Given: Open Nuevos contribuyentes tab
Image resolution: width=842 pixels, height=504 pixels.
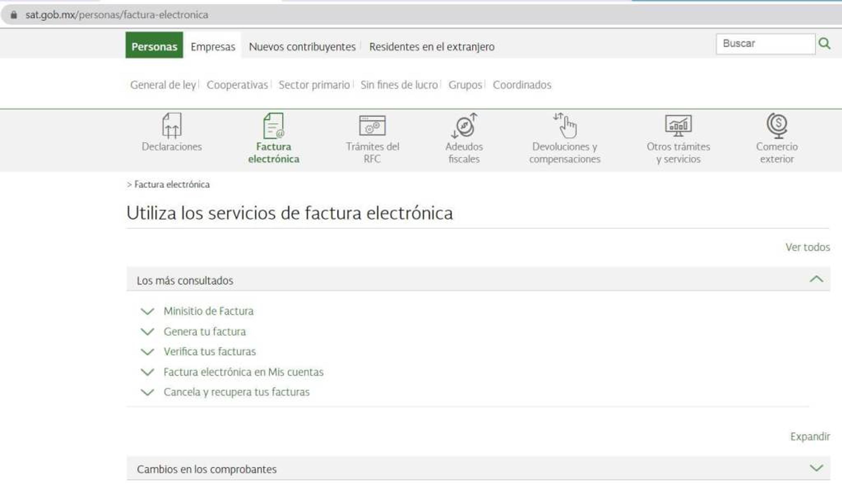Looking at the screenshot, I should click(302, 46).
